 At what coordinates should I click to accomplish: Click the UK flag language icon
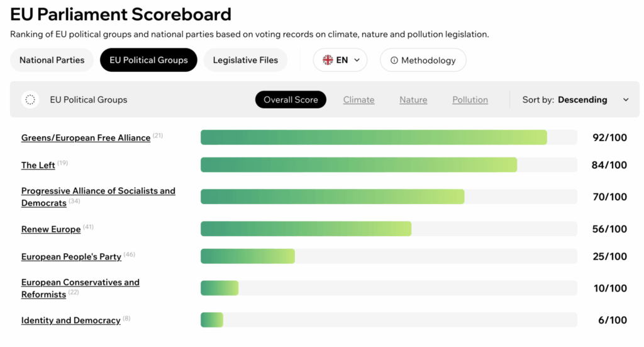click(328, 60)
